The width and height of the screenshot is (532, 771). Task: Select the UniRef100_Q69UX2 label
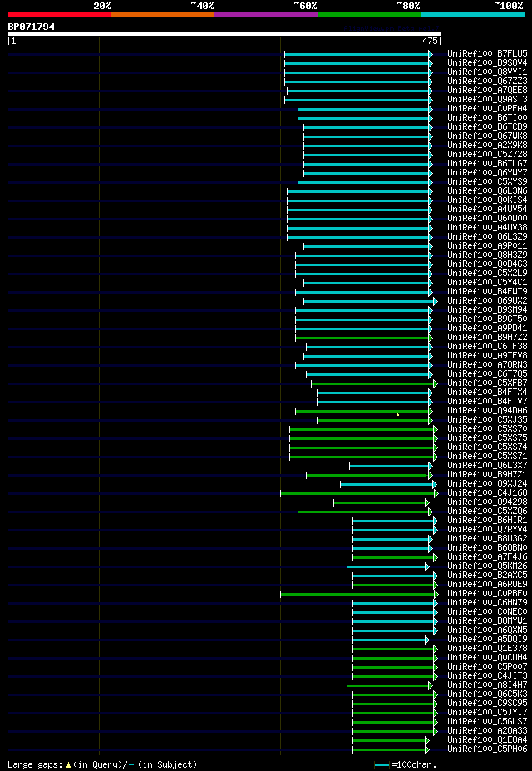(487, 301)
